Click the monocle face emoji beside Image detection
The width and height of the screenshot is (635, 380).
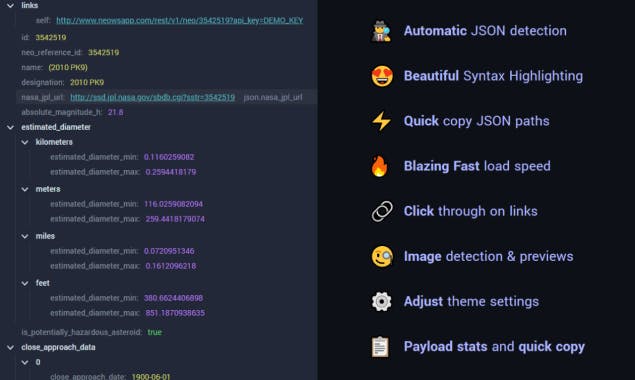(x=382, y=256)
